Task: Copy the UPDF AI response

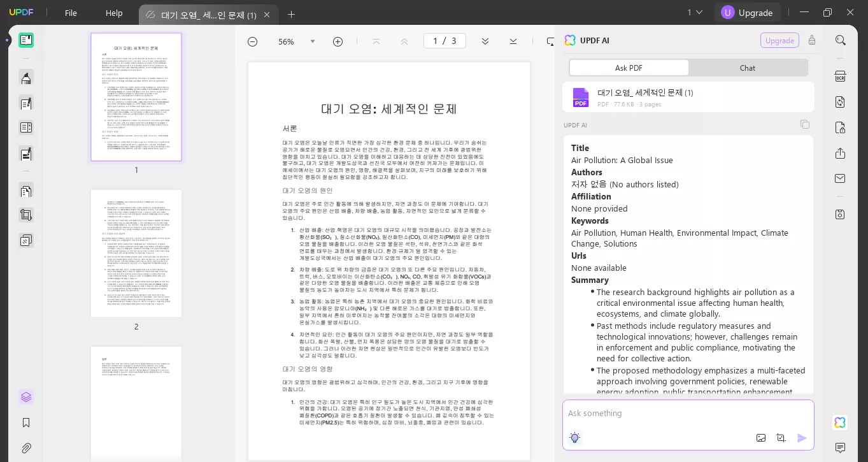Action: [x=805, y=124]
